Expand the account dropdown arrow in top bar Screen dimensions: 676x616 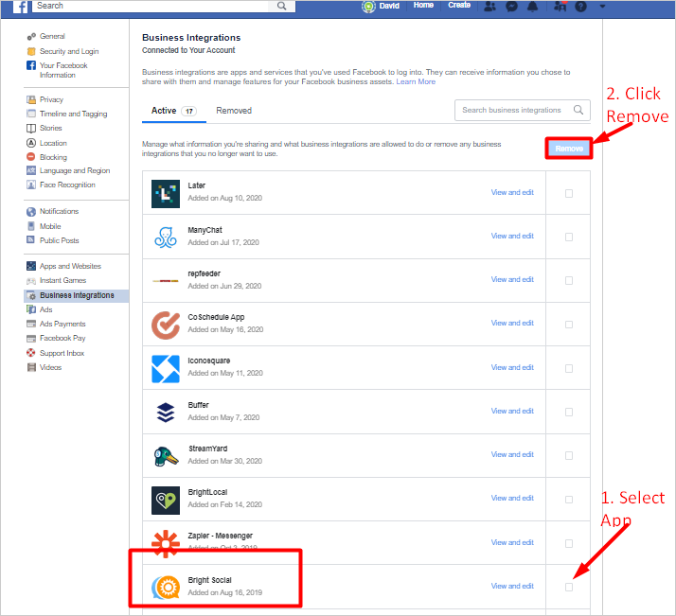[x=603, y=6]
